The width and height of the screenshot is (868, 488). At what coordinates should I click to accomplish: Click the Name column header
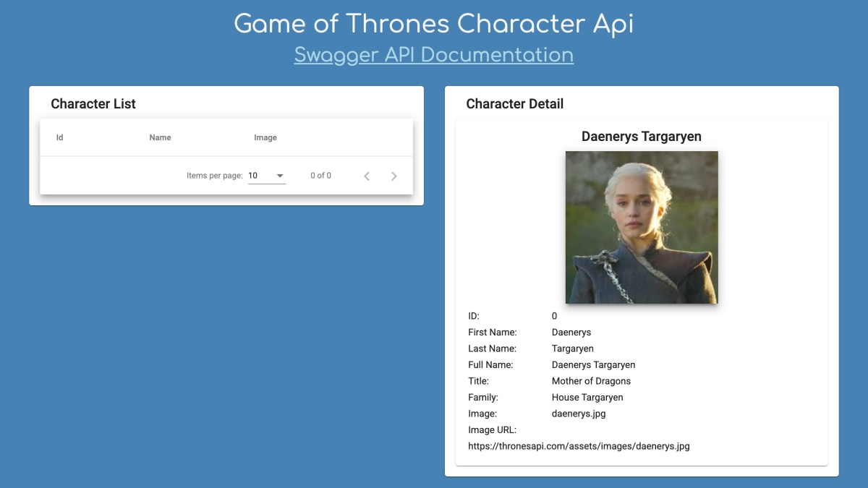tap(160, 137)
